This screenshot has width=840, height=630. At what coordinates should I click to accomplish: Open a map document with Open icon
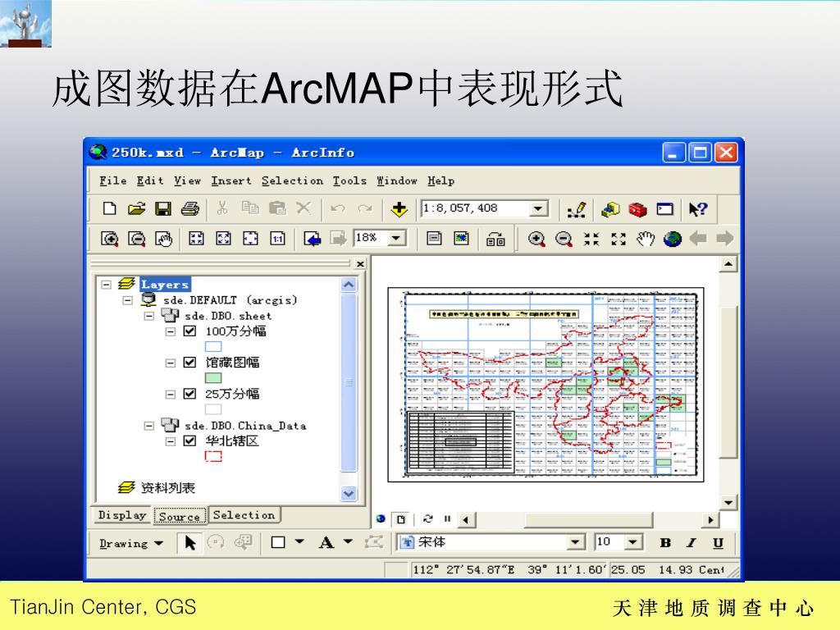tap(137, 208)
